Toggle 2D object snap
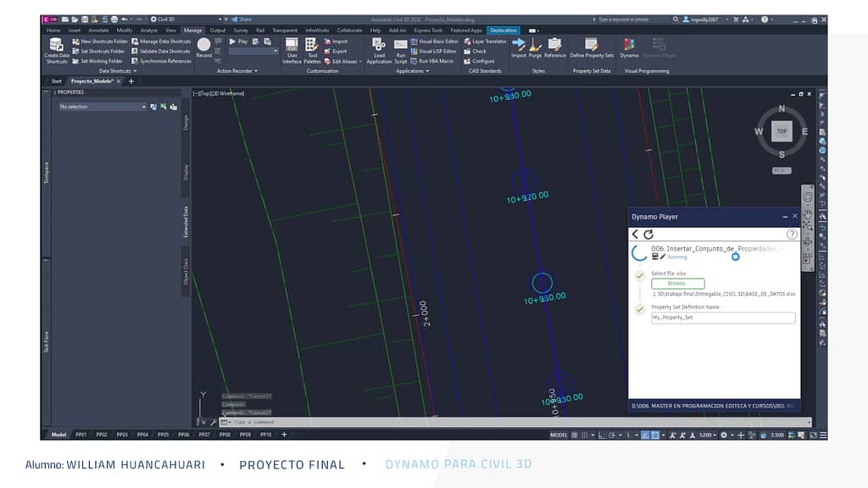 [655, 435]
